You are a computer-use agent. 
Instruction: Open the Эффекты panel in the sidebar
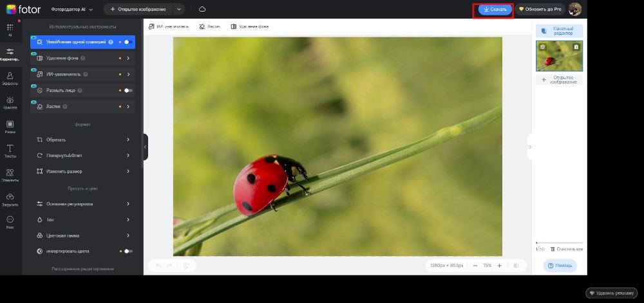[x=10, y=78]
